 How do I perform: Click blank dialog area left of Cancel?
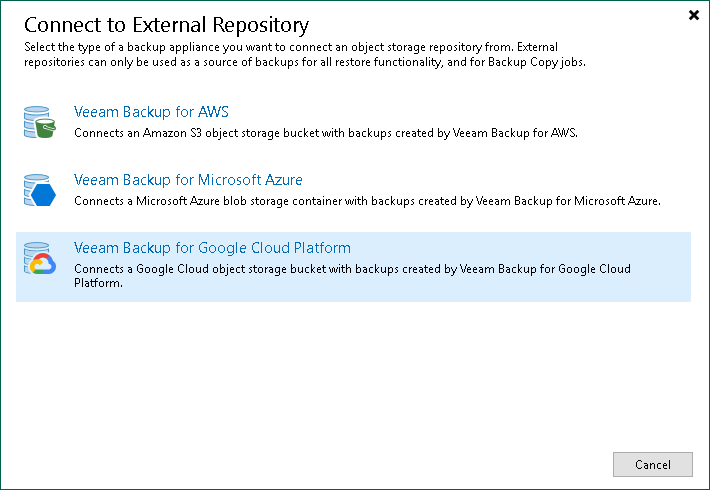pyautogui.click(x=400, y=464)
